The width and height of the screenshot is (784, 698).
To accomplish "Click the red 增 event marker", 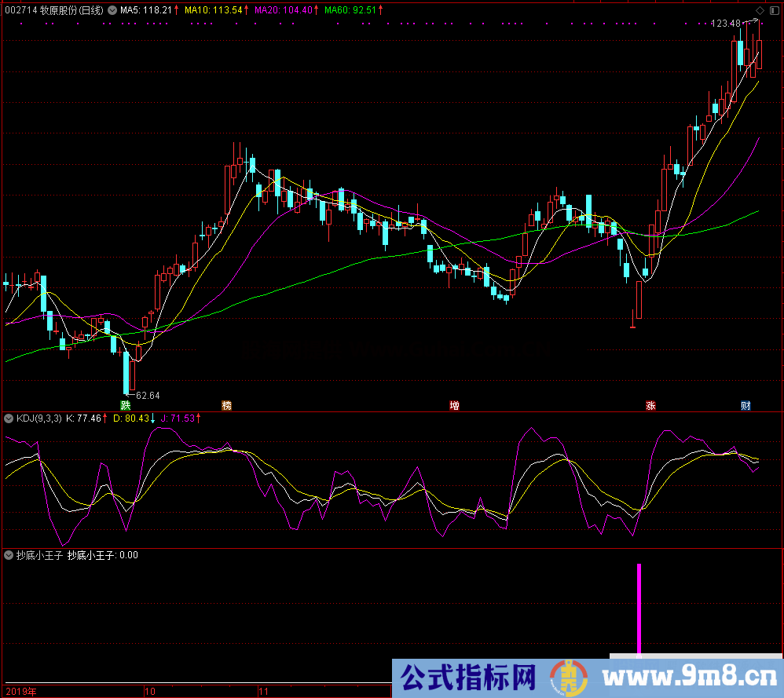I will click(x=454, y=406).
